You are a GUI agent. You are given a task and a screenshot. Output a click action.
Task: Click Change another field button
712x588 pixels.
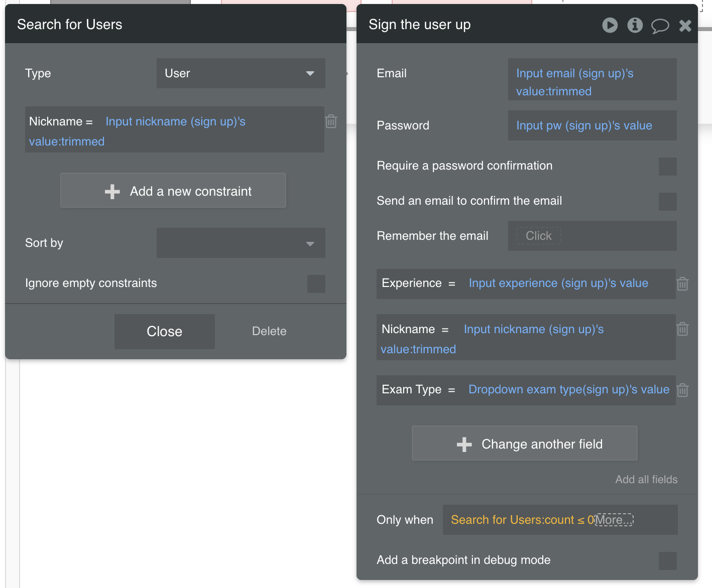[x=524, y=444]
